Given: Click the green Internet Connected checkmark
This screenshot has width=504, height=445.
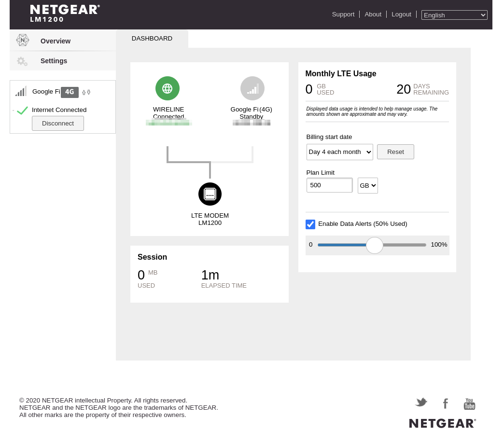Looking at the screenshot, I should pos(22,111).
